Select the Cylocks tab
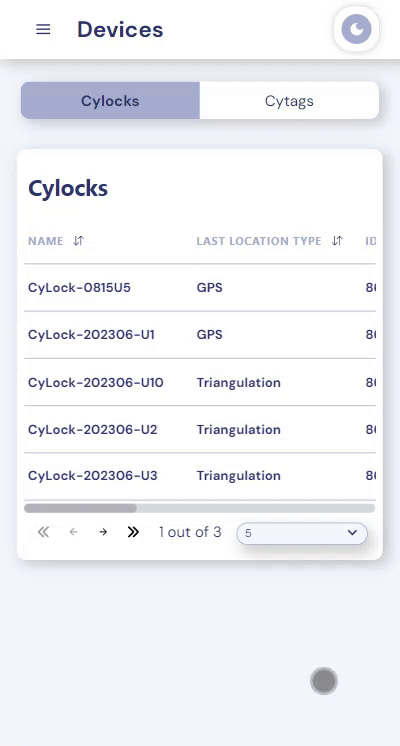 [110, 100]
